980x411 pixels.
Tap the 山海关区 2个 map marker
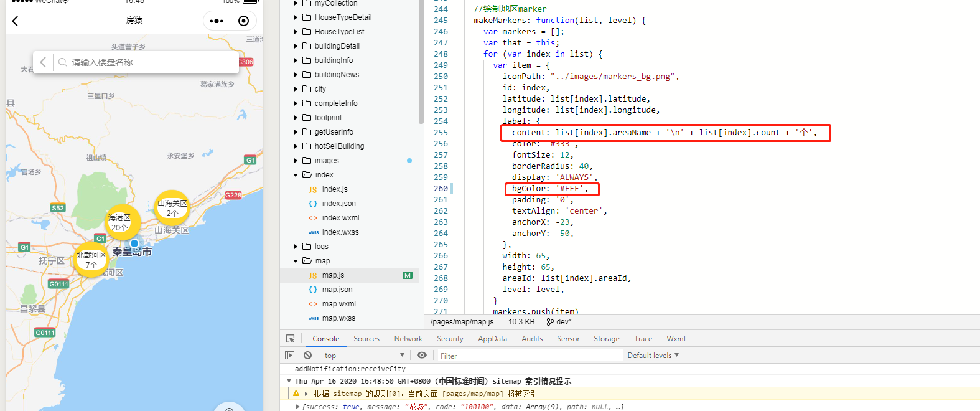(172, 208)
